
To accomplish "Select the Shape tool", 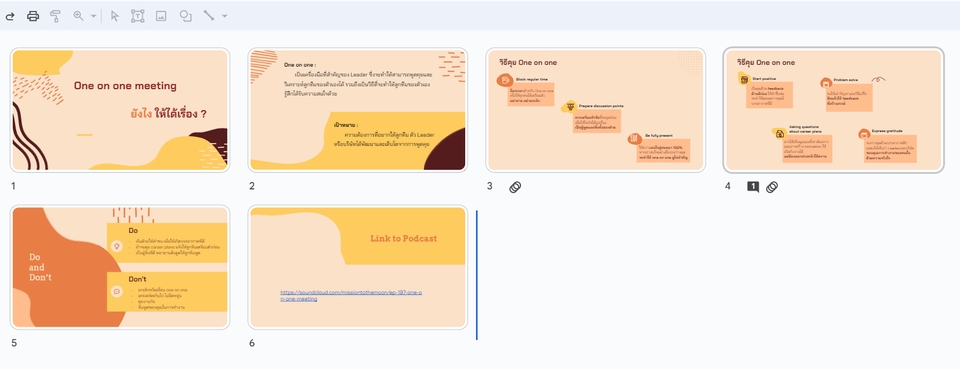I will pyautogui.click(x=186, y=16).
